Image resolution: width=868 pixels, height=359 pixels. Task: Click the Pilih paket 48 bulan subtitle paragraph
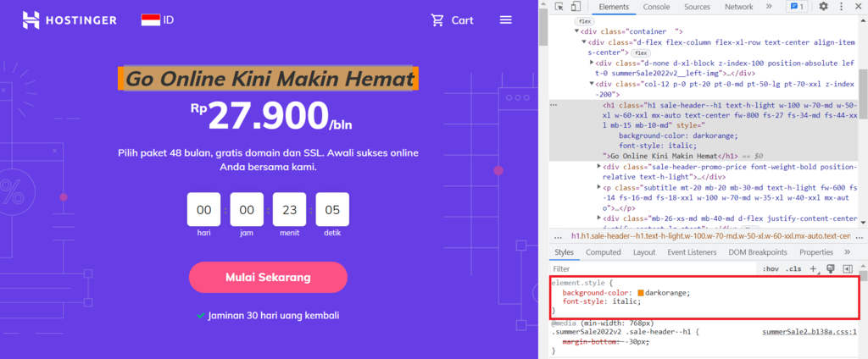coord(268,159)
